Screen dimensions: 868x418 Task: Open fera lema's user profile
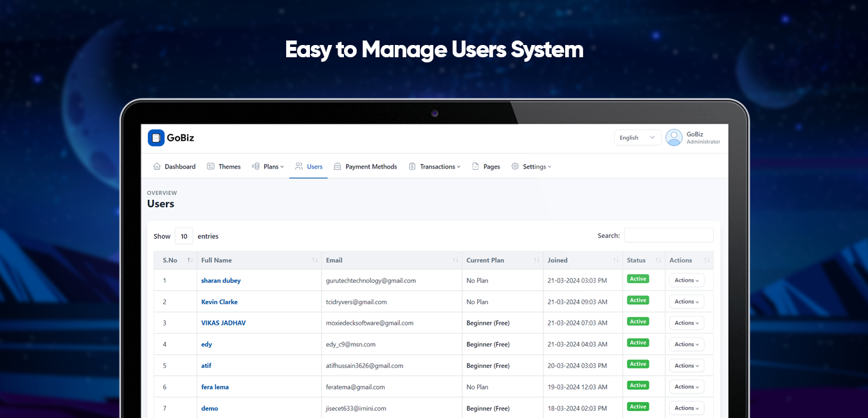coord(215,387)
